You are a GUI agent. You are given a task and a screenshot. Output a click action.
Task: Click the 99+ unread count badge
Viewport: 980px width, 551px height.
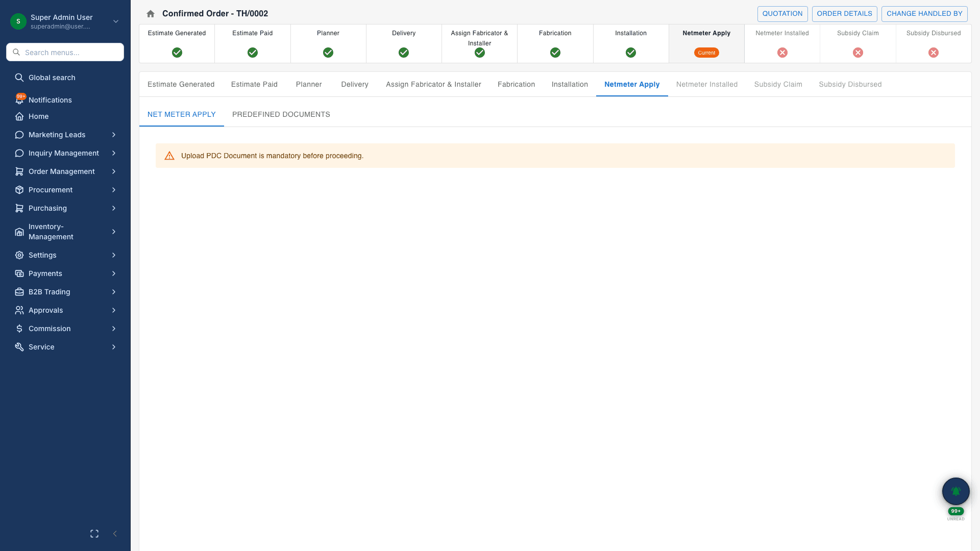point(956,511)
